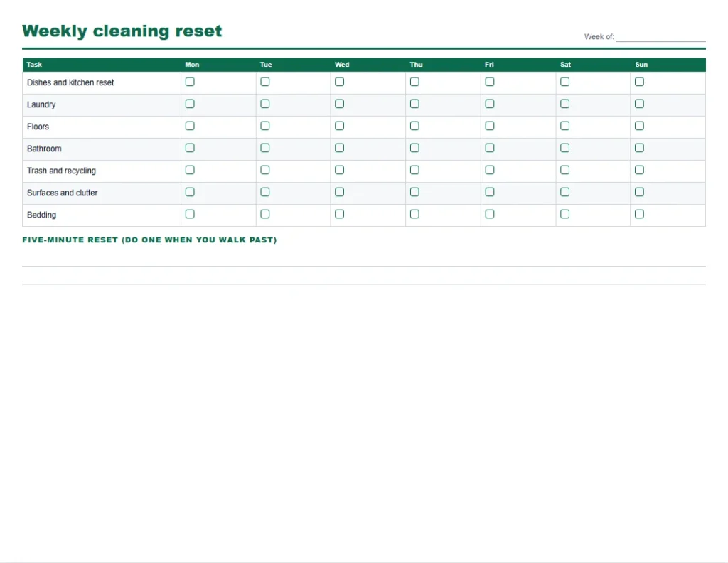Click the Week of date line
Image resolution: width=728 pixels, height=563 pixels.
(660, 37)
